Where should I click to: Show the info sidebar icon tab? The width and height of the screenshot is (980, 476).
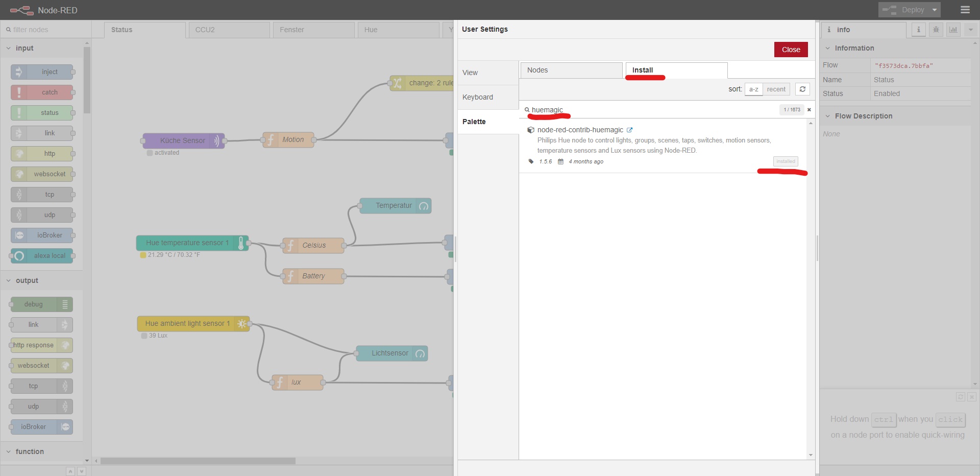point(918,30)
